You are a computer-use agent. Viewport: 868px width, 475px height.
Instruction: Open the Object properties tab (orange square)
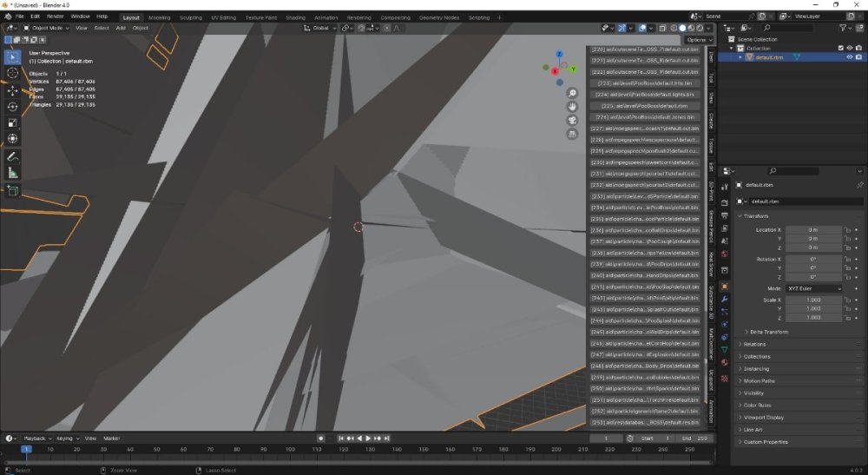(724, 287)
